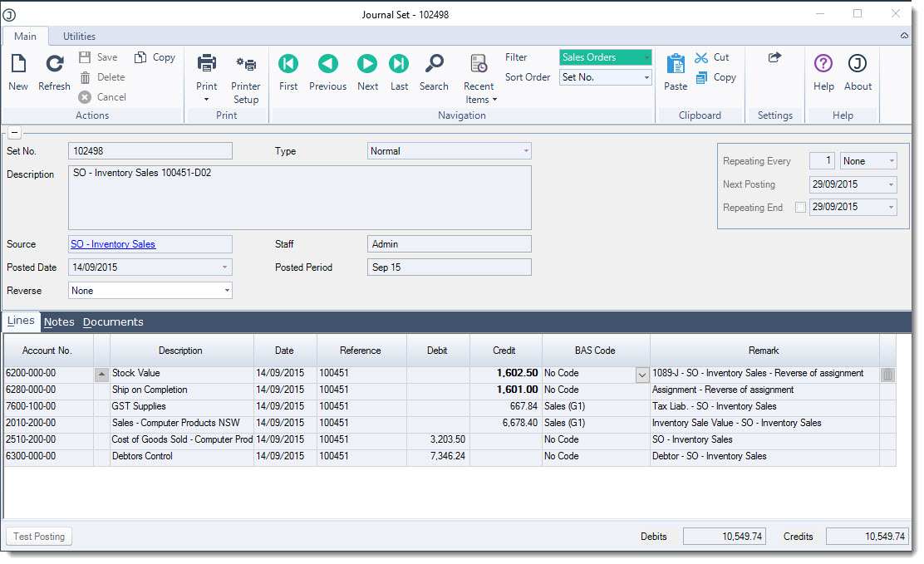Select the Cost of Goods Sold line

coord(450,439)
